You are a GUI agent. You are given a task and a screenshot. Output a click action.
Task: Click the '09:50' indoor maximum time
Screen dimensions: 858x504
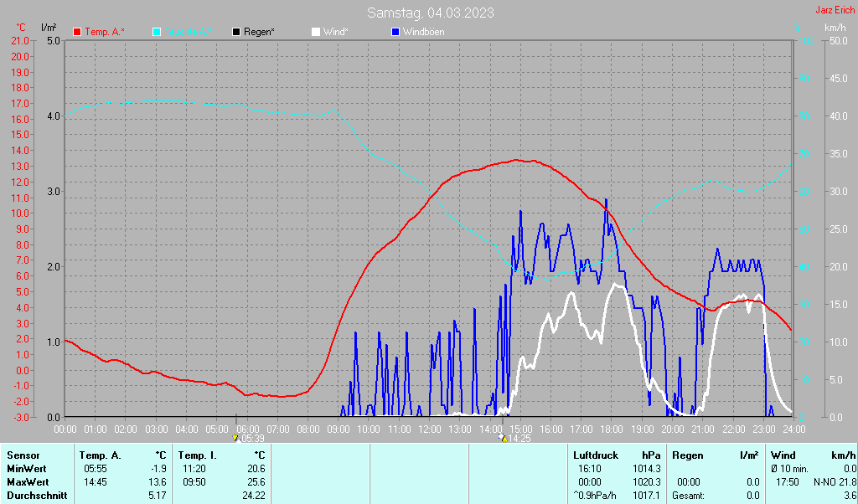194,483
